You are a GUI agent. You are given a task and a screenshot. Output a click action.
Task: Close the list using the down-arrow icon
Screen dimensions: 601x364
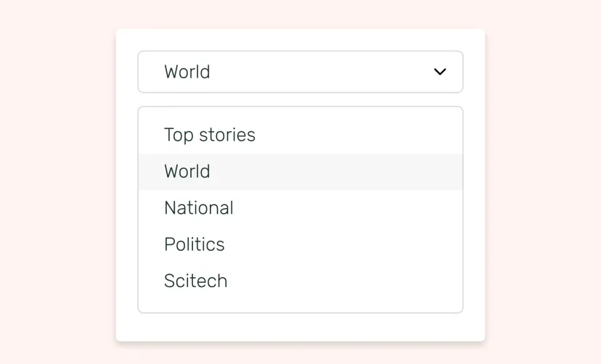(440, 72)
